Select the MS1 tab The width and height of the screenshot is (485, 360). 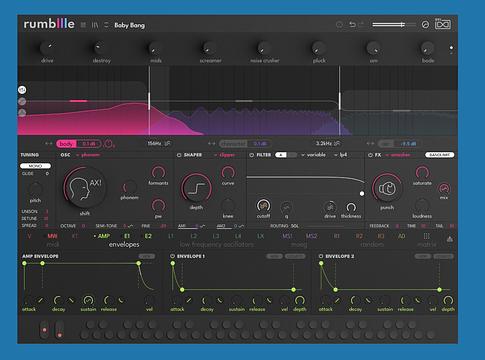tap(287, 236)
